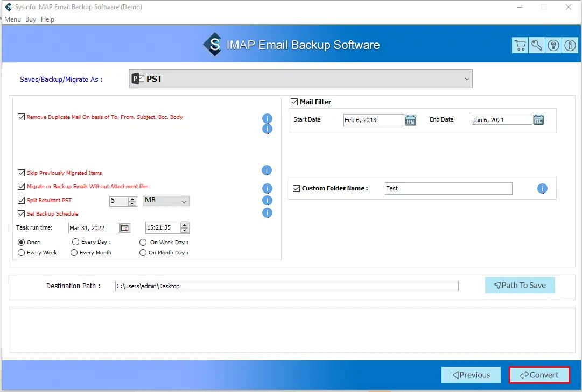
Task: Uncheck Remove Duplicate Mail checkbox
Action: point(22,117)
